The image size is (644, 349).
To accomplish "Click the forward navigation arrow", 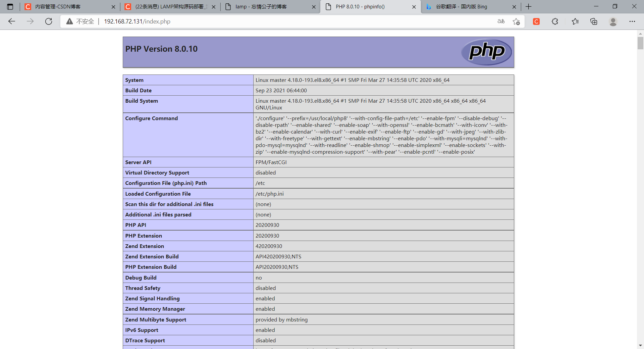I will (x=30, y=21).
